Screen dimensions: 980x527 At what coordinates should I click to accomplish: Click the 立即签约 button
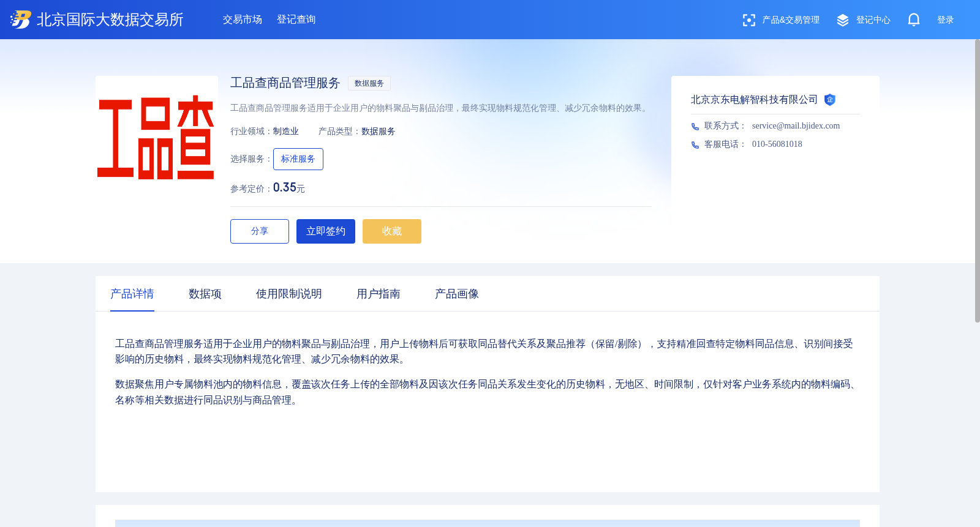(326, 231)
